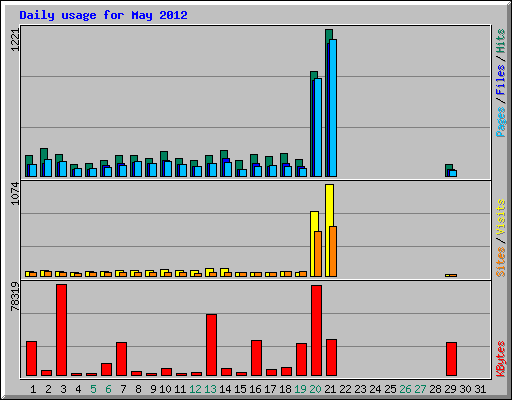Image resolution: width=512 pixels, height=400 pixels.
Task: Click the day 1 red KBytes bar
Action: [31, 359]
